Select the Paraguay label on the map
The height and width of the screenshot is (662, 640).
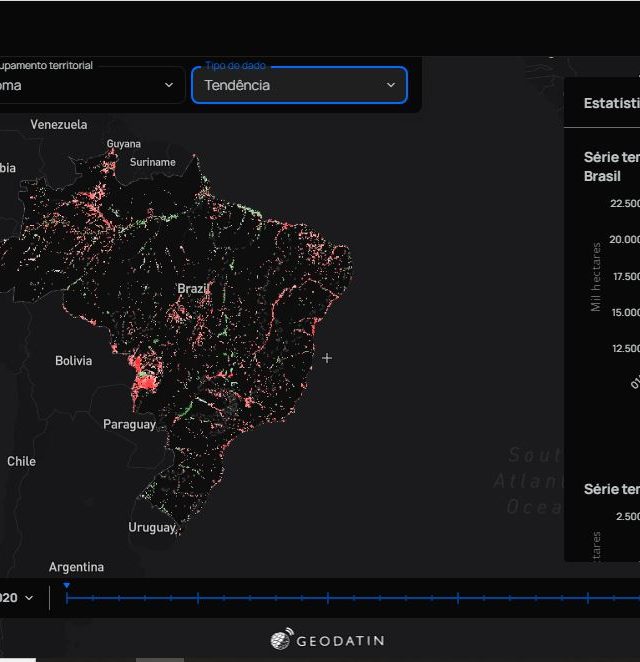tap(129, 425)
